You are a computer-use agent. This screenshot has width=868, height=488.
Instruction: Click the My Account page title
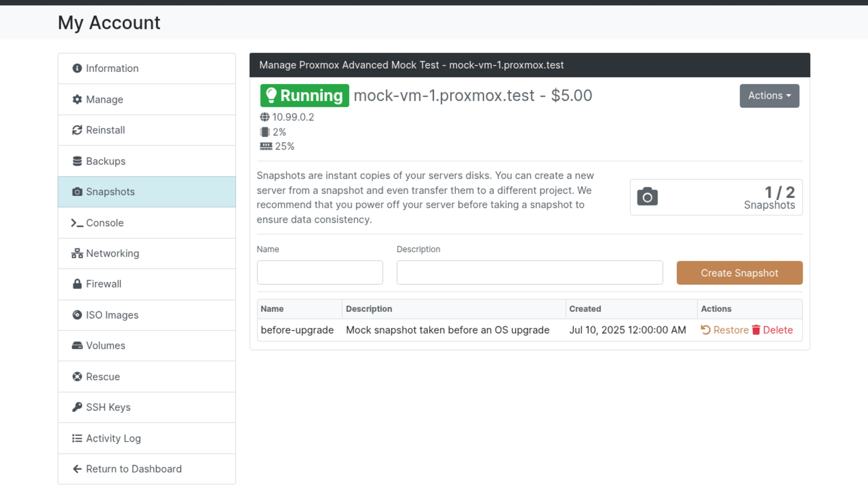[x=109, y=23]
